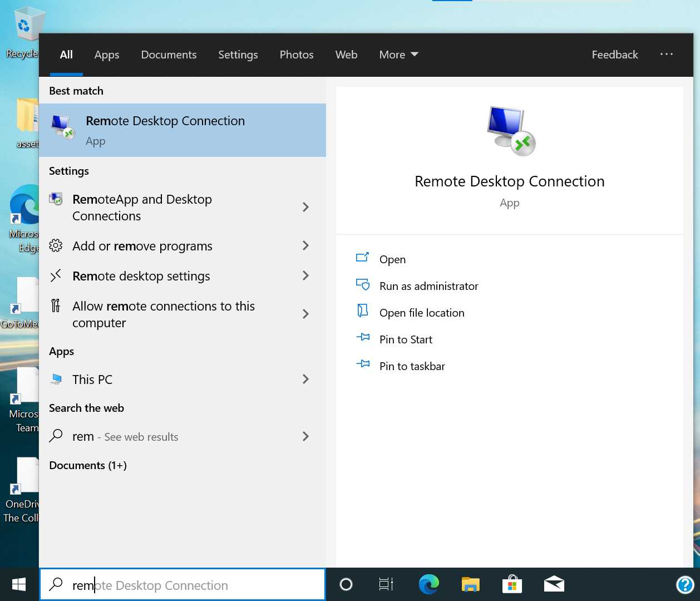Click the Cortana circle icon

click(346, 584)
